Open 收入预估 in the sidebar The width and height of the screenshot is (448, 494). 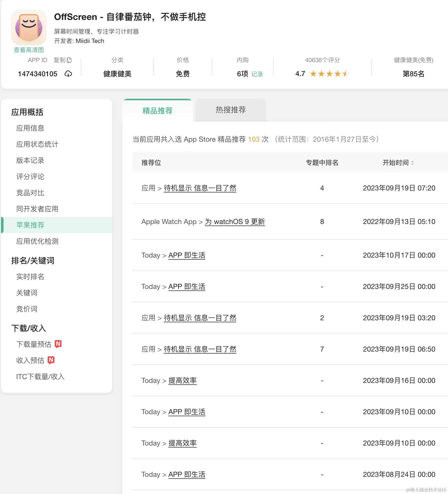[30, 360]
